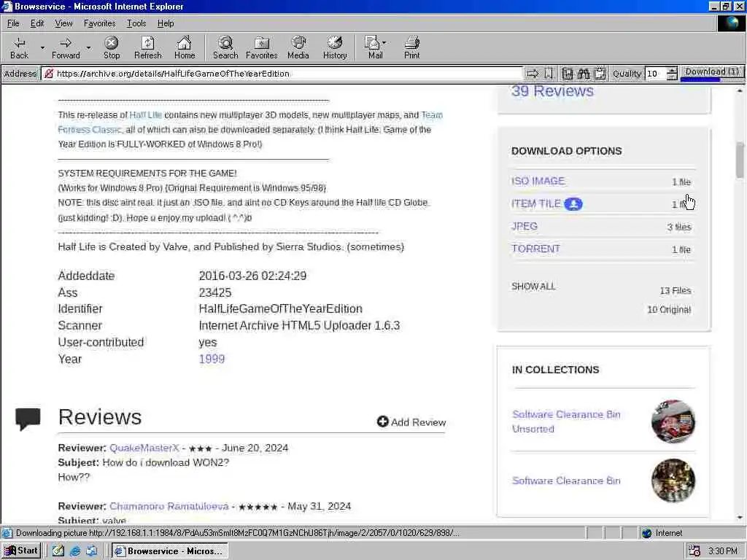The height and width of the screenshot is (560, 747).
Task: Click the task scheduler tray icon
Action: pyautogui.click(x=694, y=551)
